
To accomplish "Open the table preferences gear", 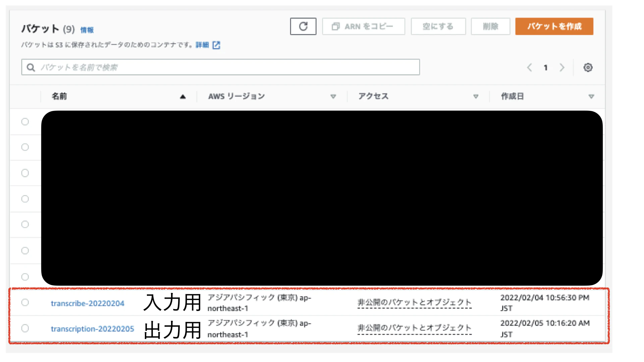I will pos(588,67).
